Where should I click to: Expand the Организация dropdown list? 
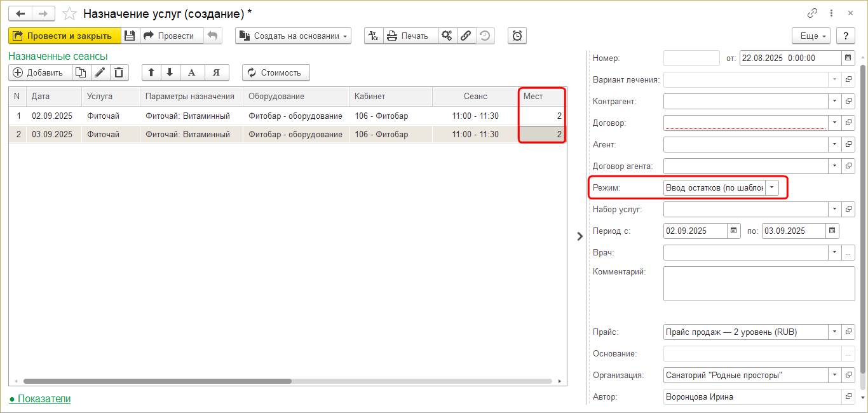point(834,375)
